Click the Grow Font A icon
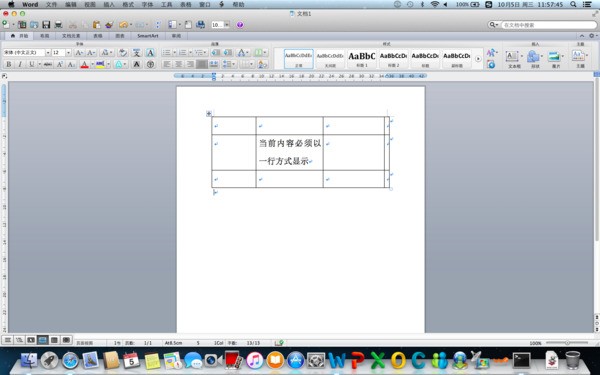This screenshot has width=600, height=375. click(x=79, y=52)
